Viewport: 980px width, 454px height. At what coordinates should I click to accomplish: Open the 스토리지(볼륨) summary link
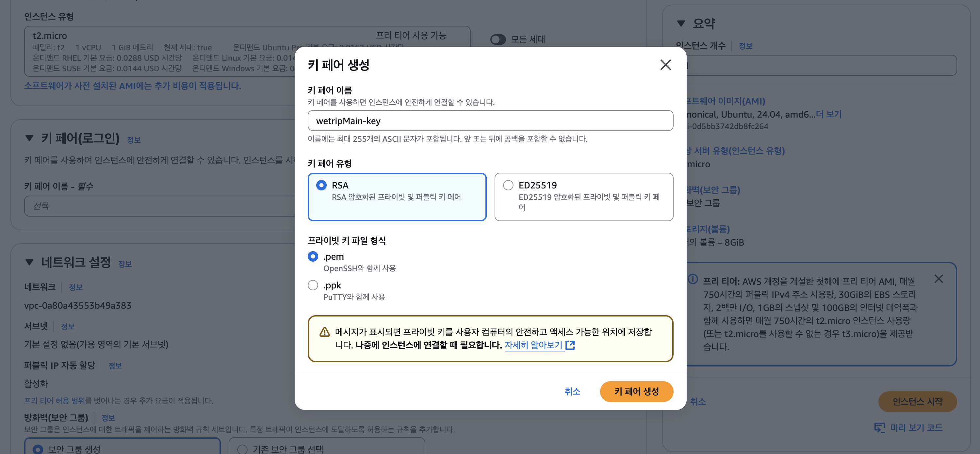coord(708,229)
